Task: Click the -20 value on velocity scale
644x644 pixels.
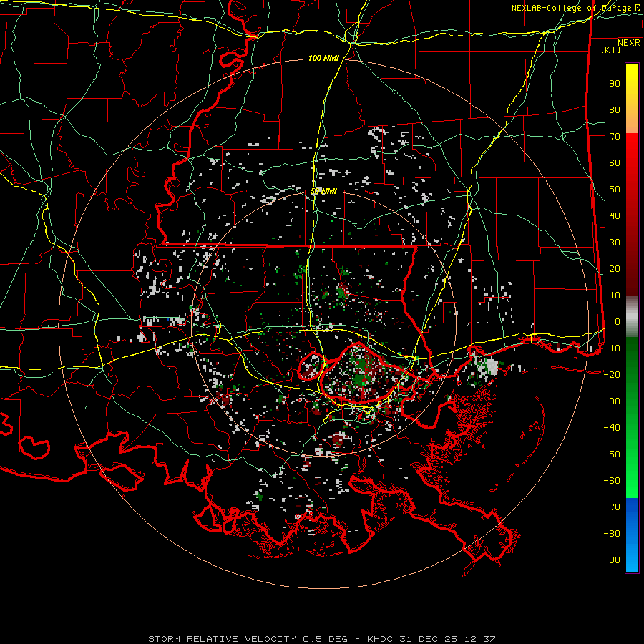Action: (x=612, y=375)
